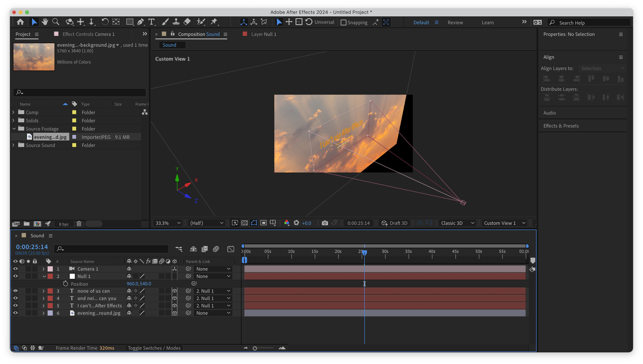Select the Rectangle shape tool
The image size is (643, 364).
point(130,22)
